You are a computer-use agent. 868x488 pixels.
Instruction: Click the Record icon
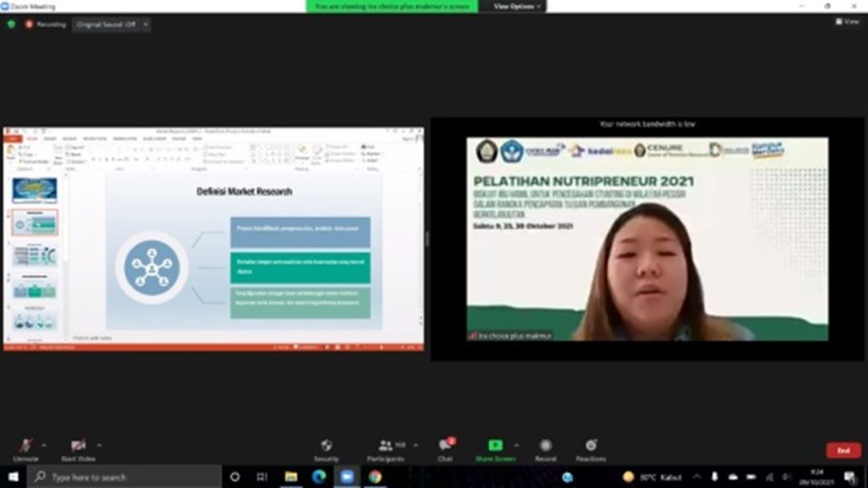pyautogui.click(x=546, y=446)
